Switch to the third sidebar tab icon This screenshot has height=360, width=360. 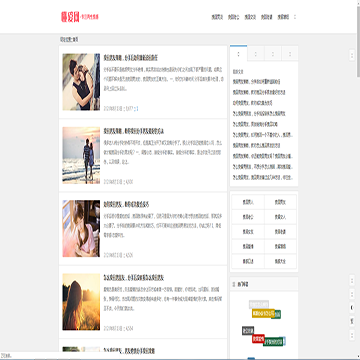point(273,54)
